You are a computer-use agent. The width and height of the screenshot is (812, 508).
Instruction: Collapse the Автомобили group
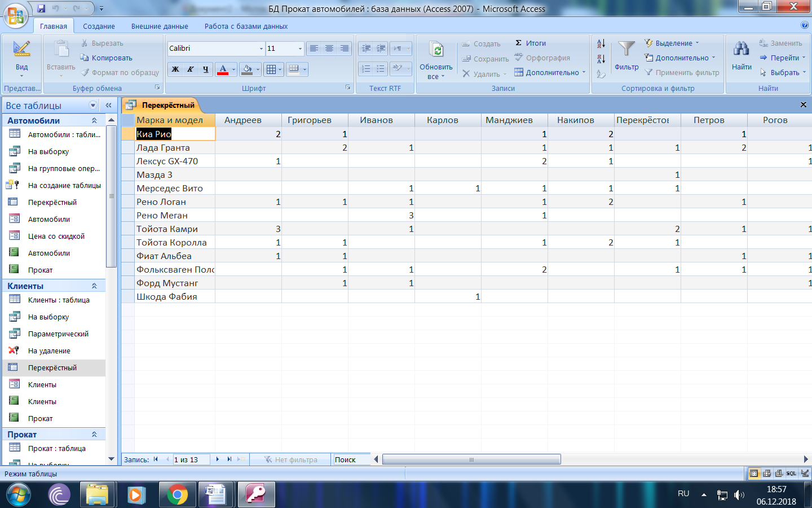tap(94, 121)
